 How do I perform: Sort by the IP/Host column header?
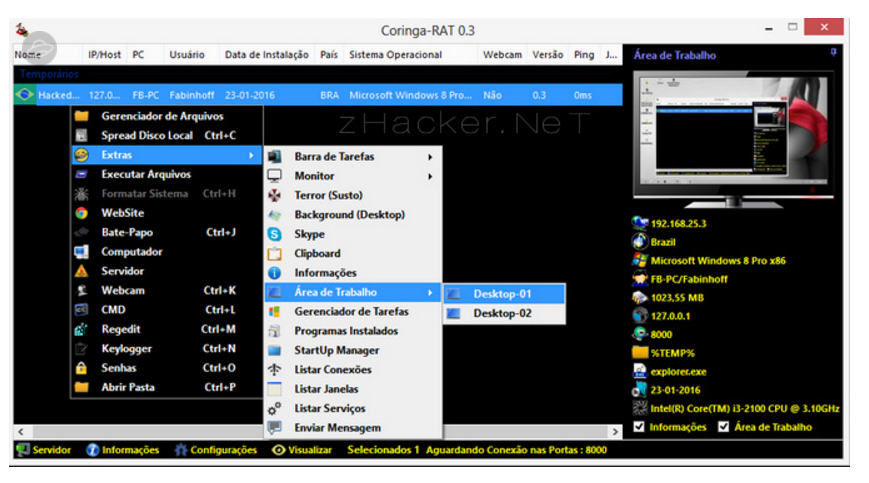point(104,55)
